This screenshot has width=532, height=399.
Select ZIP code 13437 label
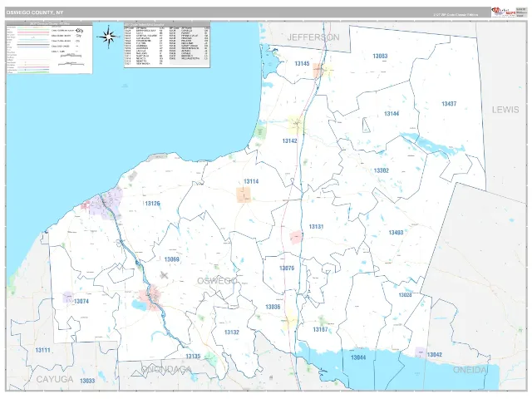[x=449, y=104]
